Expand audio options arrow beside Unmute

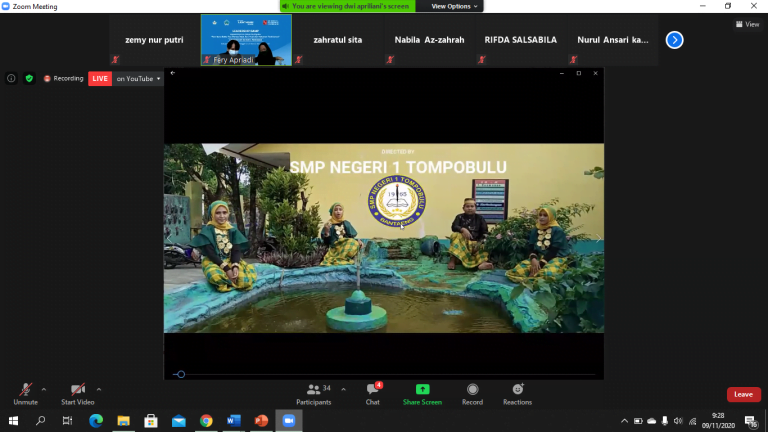44,389
